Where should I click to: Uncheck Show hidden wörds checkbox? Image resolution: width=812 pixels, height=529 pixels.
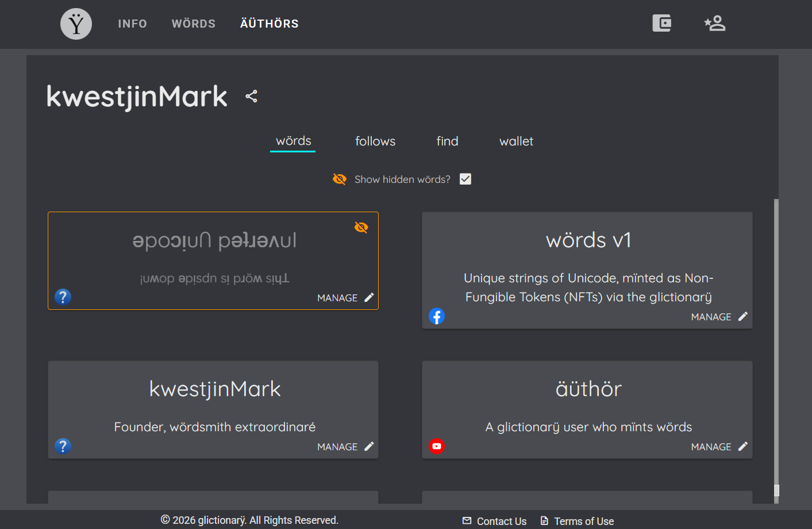pyautogui.click(x=465, y=179)
